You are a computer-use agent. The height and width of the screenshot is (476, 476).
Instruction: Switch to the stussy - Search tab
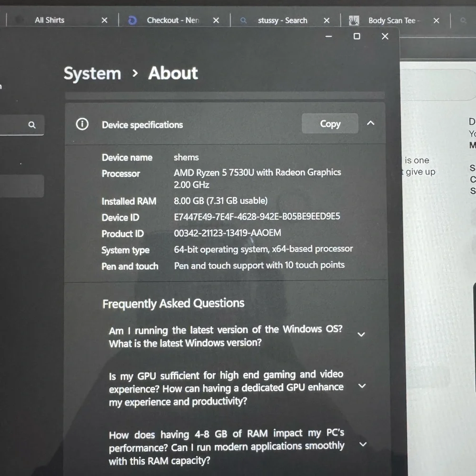coord(283,20)
